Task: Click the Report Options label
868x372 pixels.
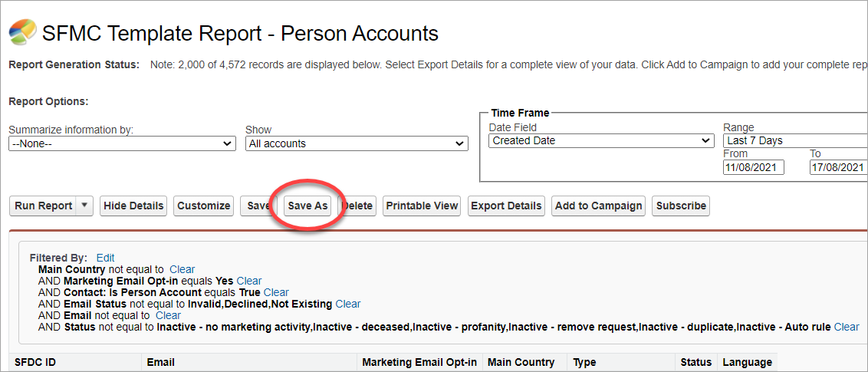Action: [x=49, y=102]
